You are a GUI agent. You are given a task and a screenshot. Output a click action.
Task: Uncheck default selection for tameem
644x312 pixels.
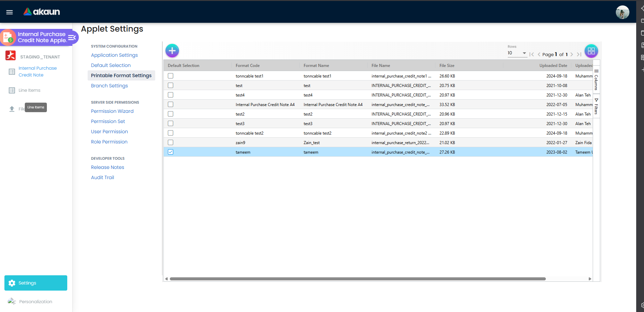tap(171, 152)
